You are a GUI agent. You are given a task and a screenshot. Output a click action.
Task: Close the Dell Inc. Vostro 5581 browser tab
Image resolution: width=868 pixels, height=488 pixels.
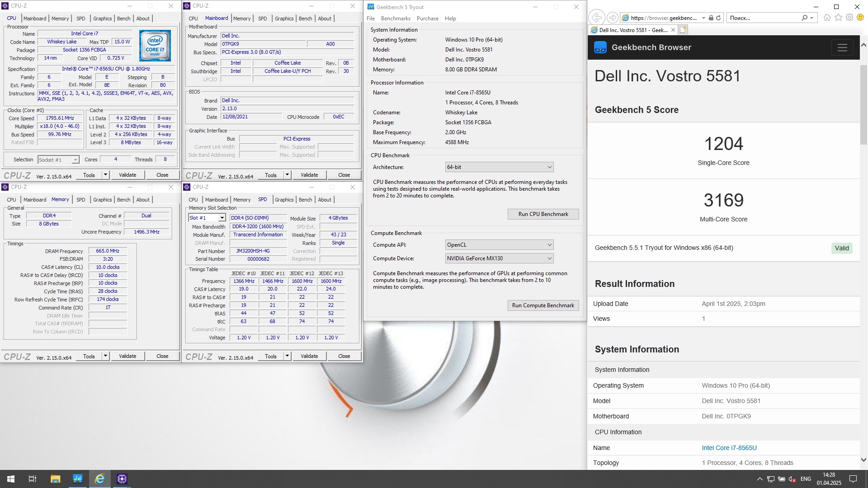pyautogui.click(x=673, y=30)
